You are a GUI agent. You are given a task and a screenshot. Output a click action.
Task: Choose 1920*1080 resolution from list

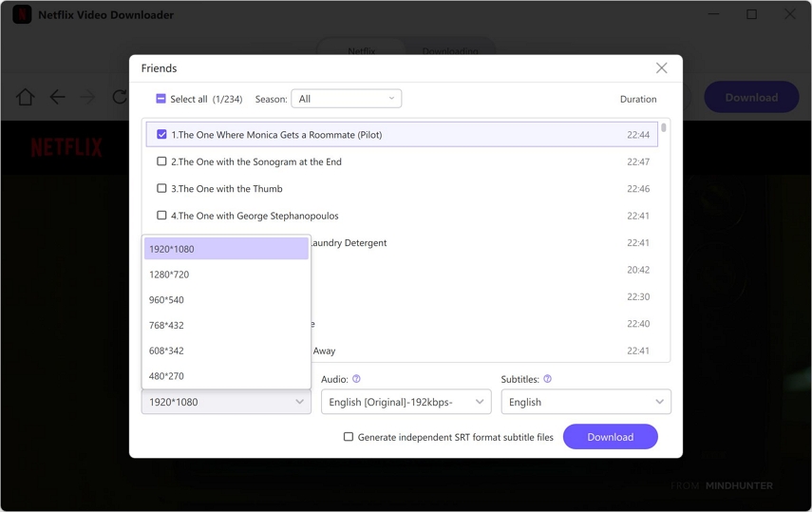coord(226,249)
